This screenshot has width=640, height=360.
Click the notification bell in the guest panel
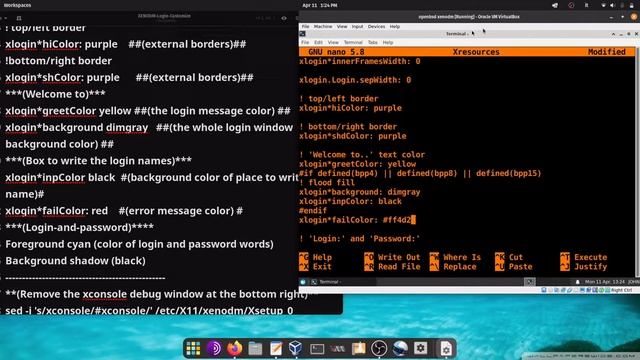click(x=578, y=282)
